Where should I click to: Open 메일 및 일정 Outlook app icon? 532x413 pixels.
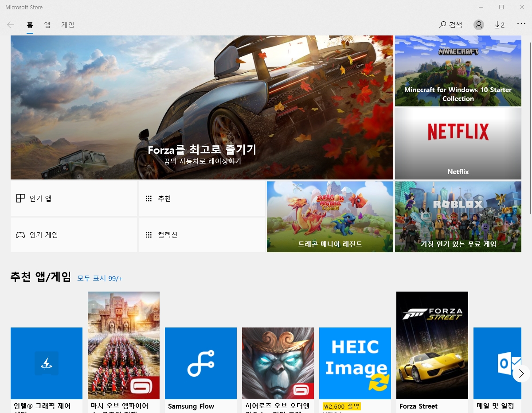497,363
